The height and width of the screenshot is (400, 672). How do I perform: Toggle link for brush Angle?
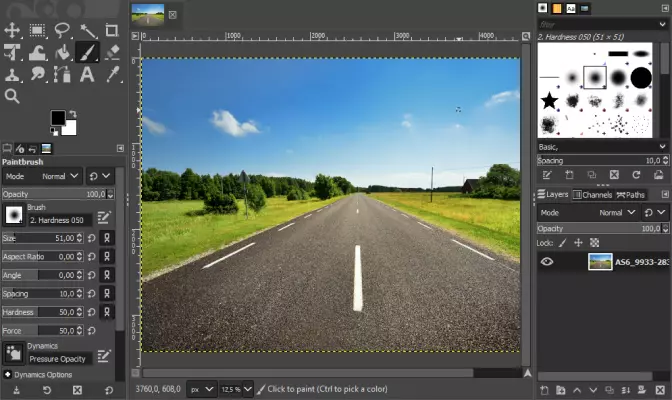[x=107, y=275]
